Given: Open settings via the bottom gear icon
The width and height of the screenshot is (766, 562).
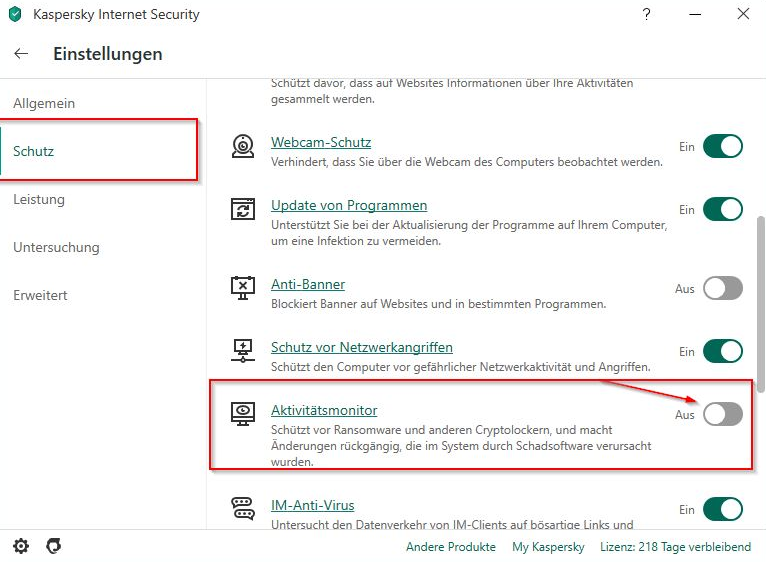Looking at the screenshot, I should coord(21,546).
